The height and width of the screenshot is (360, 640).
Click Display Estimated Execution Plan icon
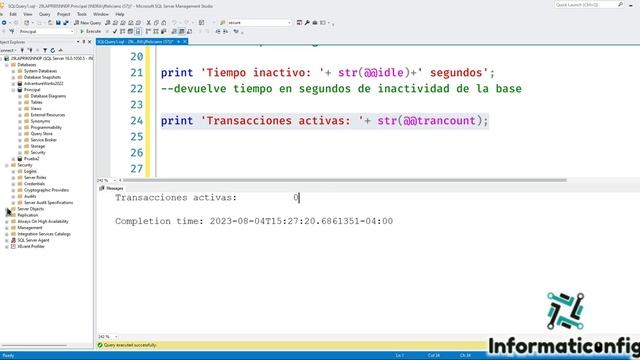[122, 31]
